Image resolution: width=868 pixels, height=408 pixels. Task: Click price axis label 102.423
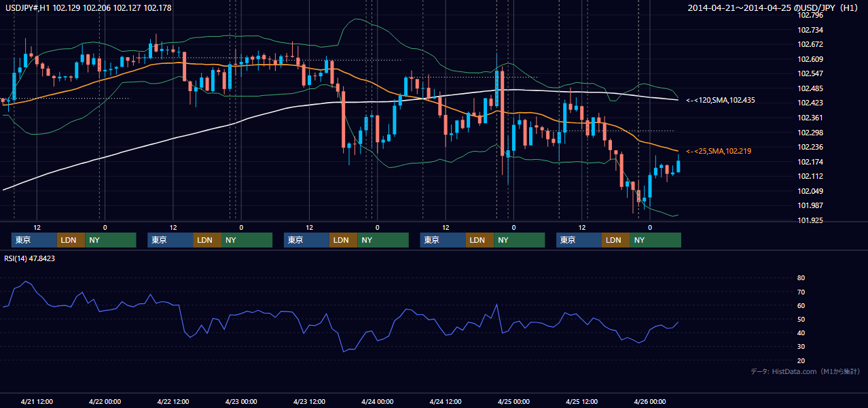810,103
